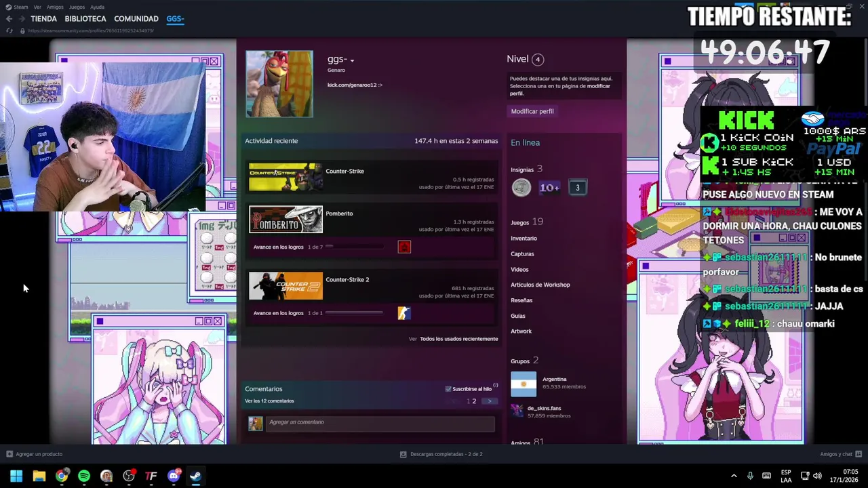The height and width of the screenshot is (488, 868).
Task: Click the profile avatar image
Action: point(279,84)
